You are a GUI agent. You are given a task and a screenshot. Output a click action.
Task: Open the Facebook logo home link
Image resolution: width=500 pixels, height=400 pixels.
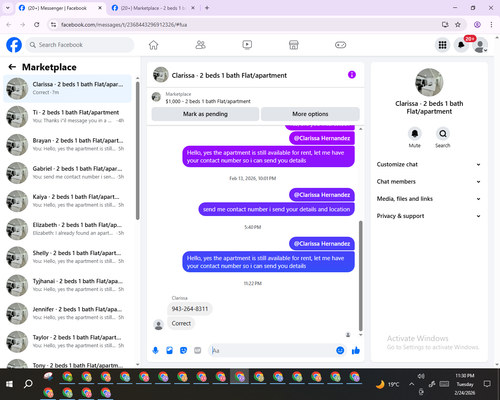coord(14,45)
